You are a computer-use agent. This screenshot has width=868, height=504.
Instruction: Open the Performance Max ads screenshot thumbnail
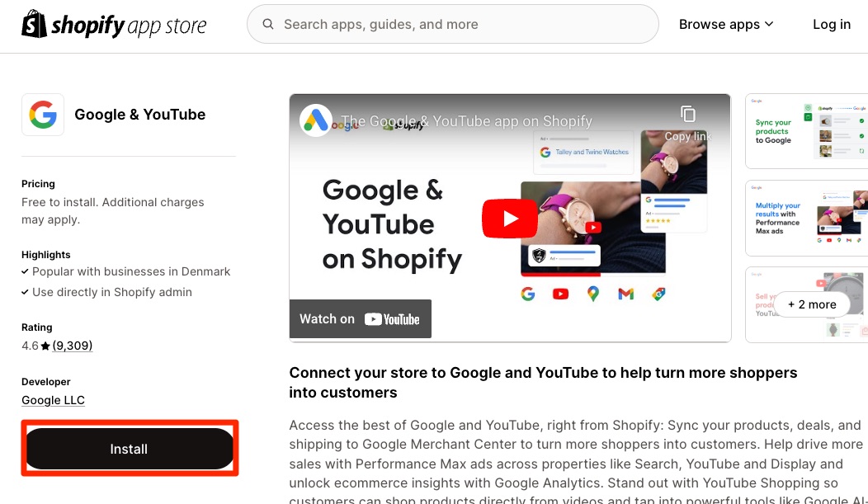click(x=807, y=218)
